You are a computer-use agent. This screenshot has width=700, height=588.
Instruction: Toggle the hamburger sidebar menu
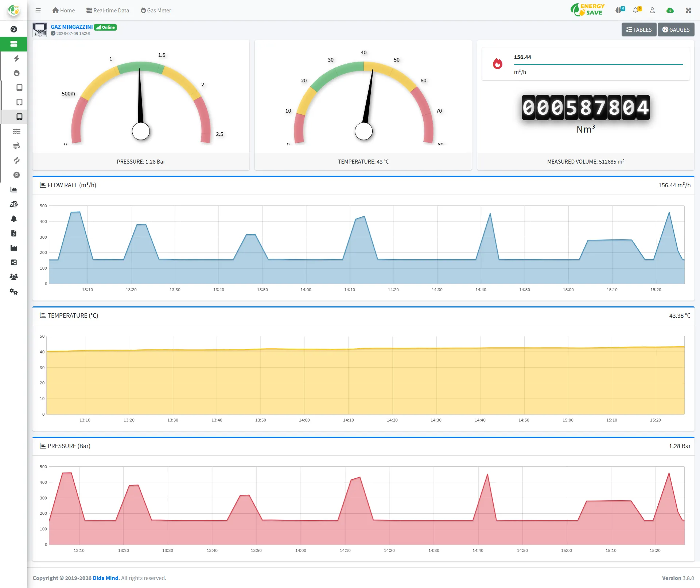[x=38, y=10]
